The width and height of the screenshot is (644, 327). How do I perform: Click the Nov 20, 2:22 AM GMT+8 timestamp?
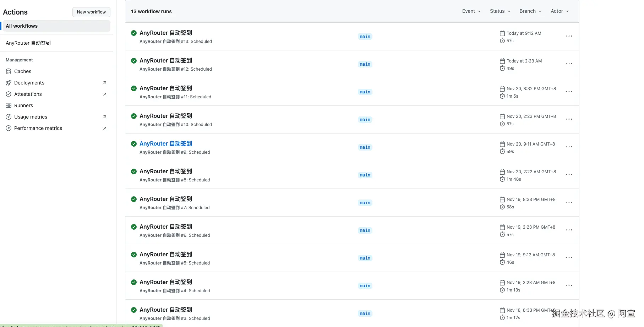(531, 172)
